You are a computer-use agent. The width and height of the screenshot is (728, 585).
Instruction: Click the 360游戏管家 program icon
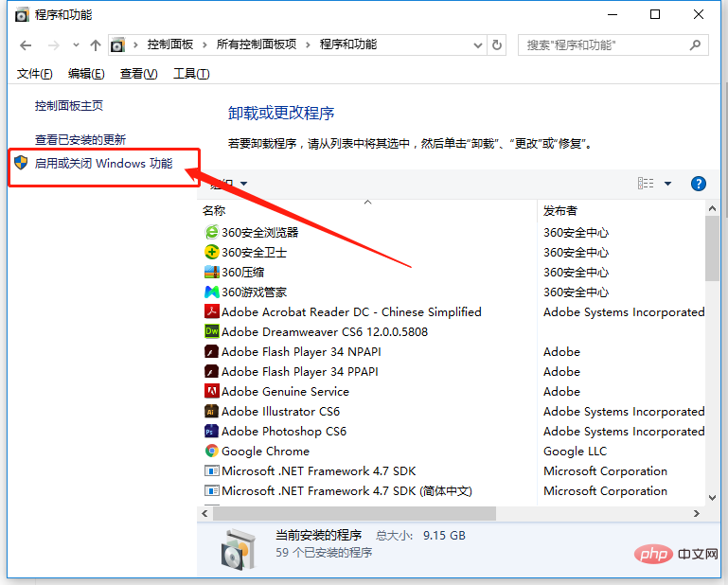212,292
